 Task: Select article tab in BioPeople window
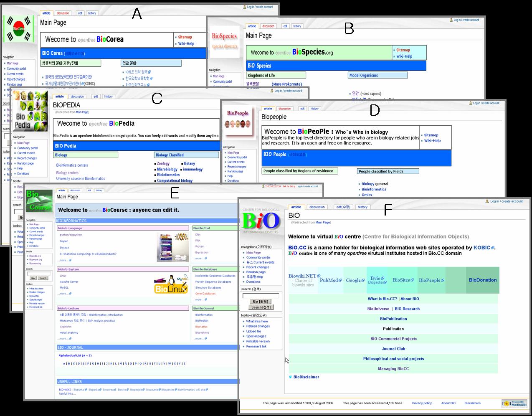268,109
